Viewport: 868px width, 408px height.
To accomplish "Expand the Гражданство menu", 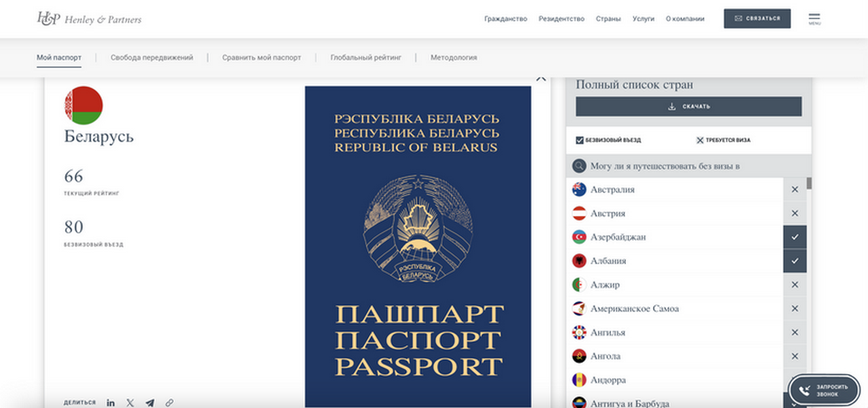I will click(x=505, y=19).
